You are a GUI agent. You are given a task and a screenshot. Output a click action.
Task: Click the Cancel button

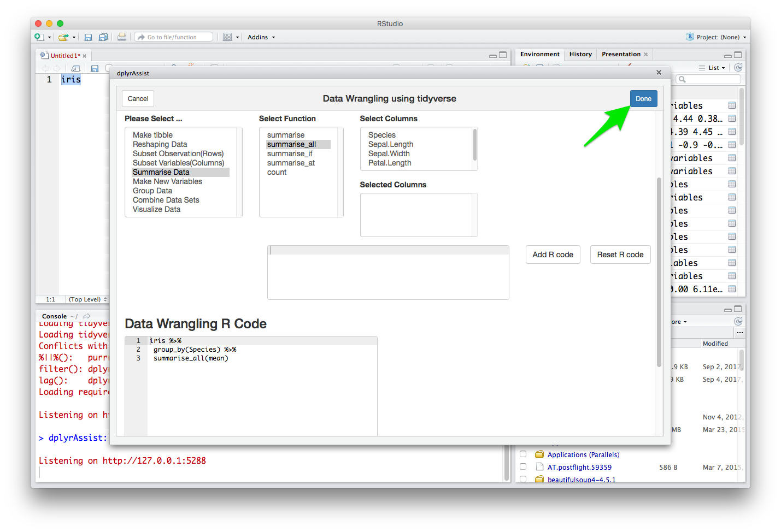138,99
